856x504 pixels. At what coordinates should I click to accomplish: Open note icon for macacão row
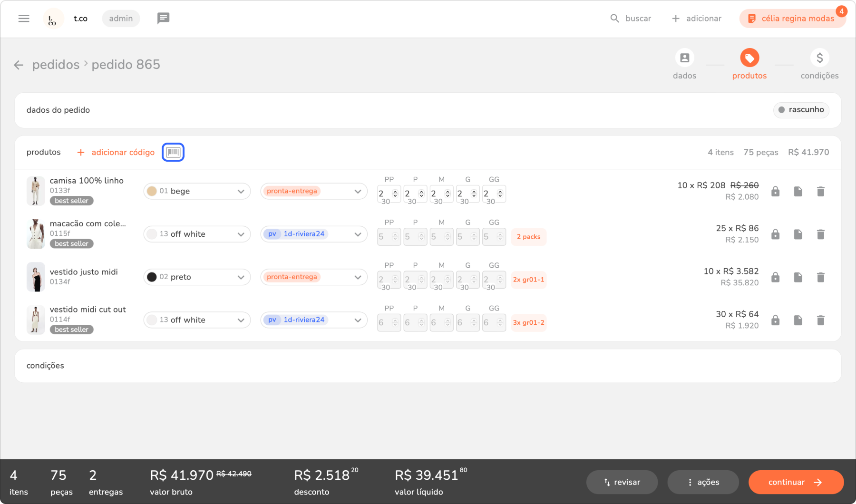click(798, 234)
